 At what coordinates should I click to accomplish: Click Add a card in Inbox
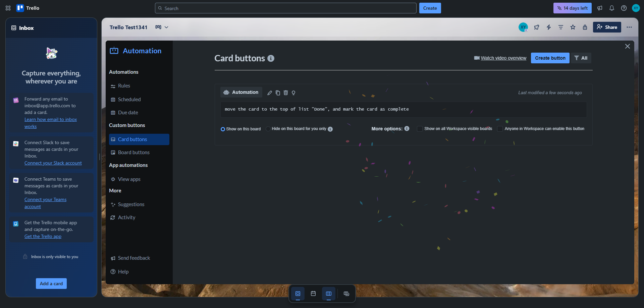[51, 284]
